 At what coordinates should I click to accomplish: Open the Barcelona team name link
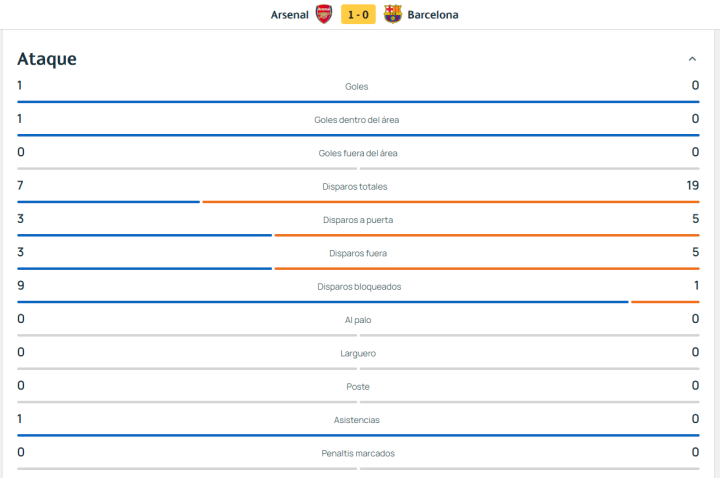433,15
